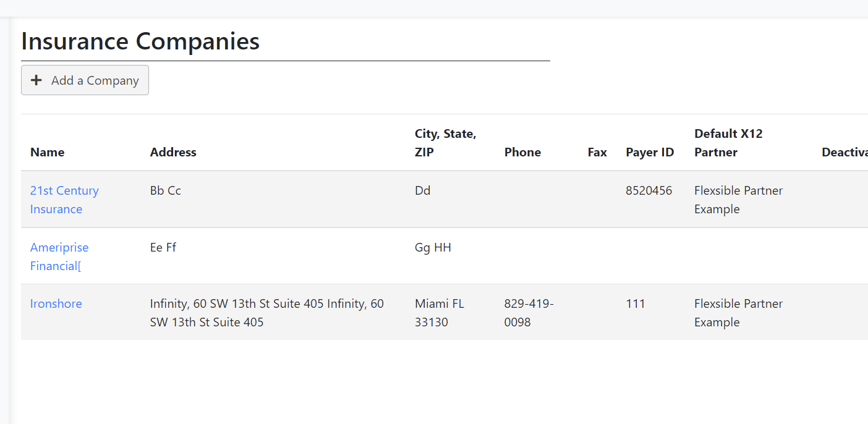Screen dimensions: 868x424
Task: Click the Default X12 Partner column header
Action: point(728,143)
